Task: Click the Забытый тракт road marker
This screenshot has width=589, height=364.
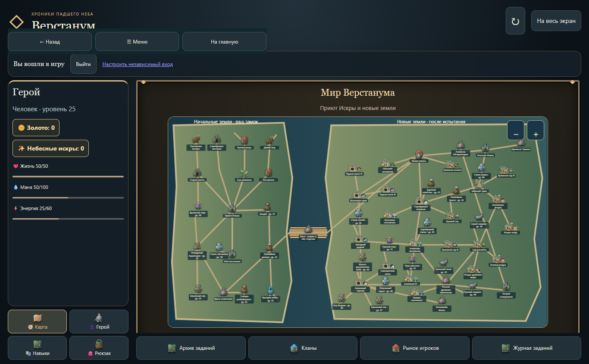Action: pos(479,184)
